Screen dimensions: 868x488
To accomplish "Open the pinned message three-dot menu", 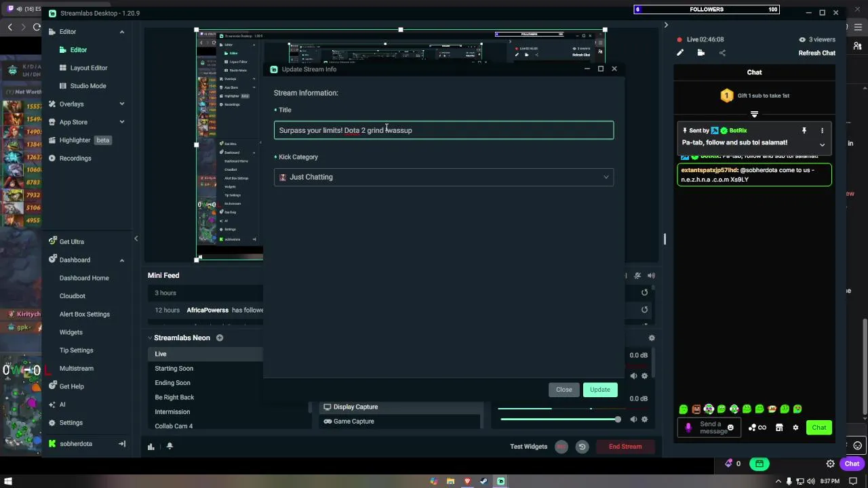I will [x=822, y=131].
